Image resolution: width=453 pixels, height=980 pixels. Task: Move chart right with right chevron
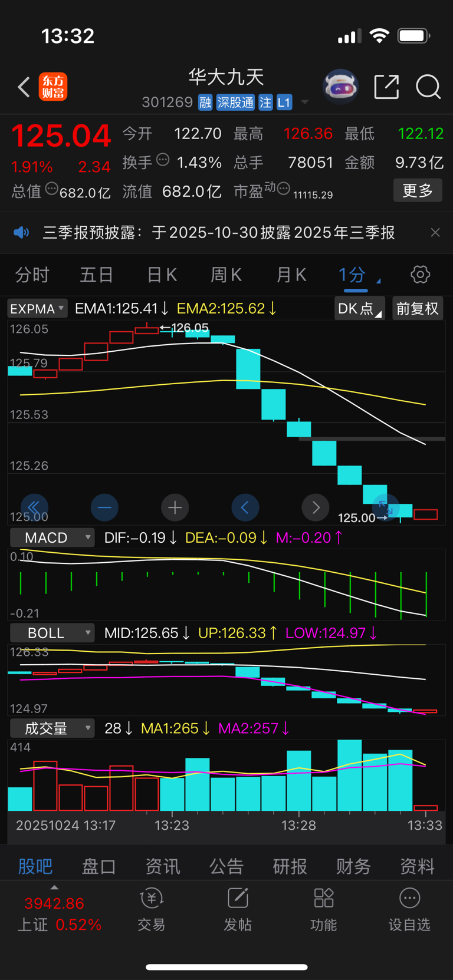(316, 507)
